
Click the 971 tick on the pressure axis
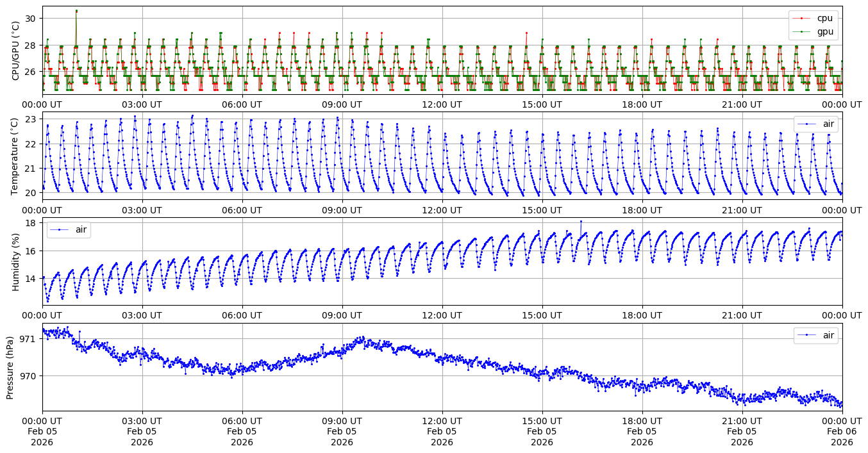[x=29, y=338]
